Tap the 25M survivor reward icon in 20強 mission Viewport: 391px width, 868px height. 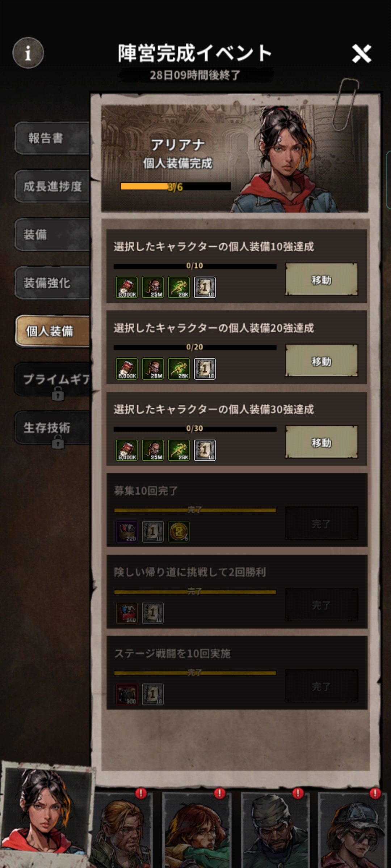click(x=153, y=369)
